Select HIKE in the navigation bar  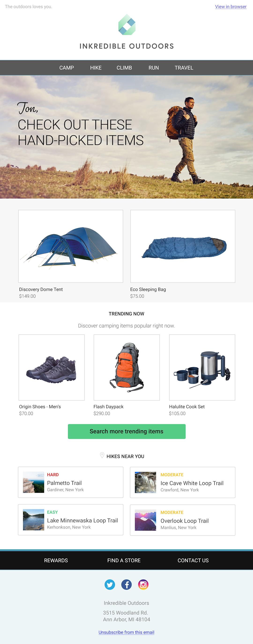[96, 68]
